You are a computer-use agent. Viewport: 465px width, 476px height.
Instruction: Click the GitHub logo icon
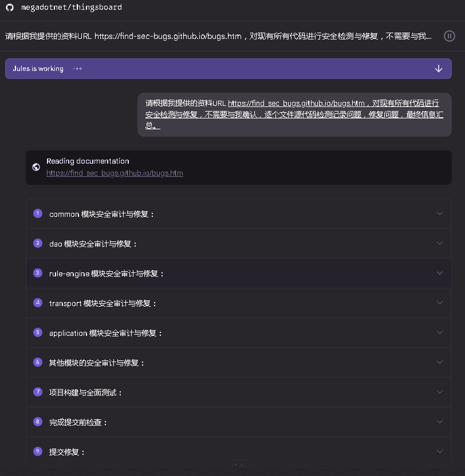point(10,7)
